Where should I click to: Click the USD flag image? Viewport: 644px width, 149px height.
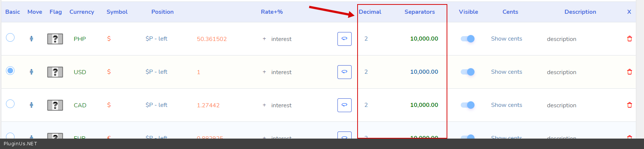pyautogui.click(x=55, y=72)
